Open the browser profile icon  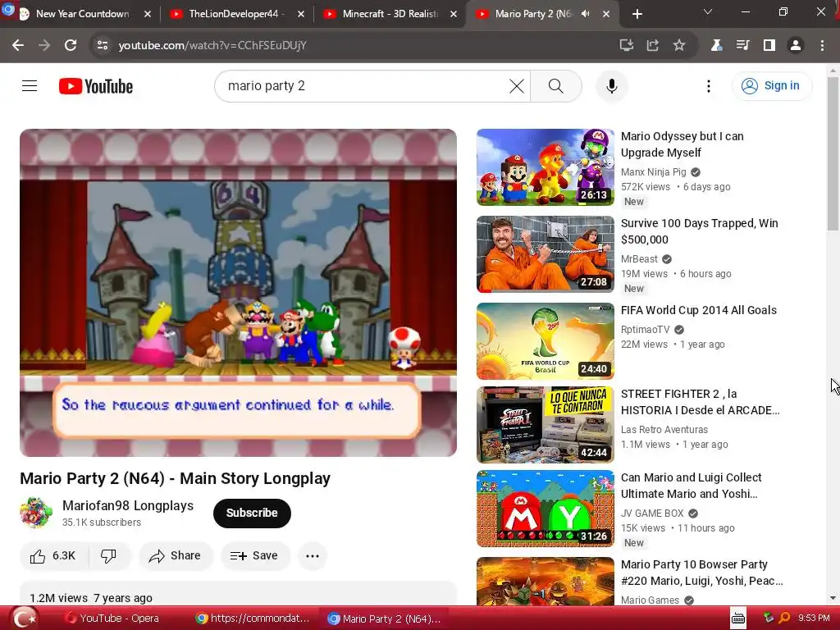[796, 46]
